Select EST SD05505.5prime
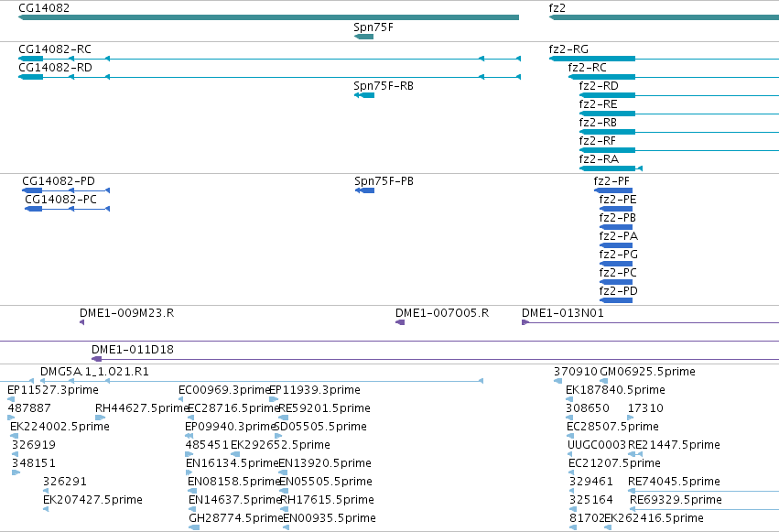This screenshot has height=532, width=779. tap(278, 436)
